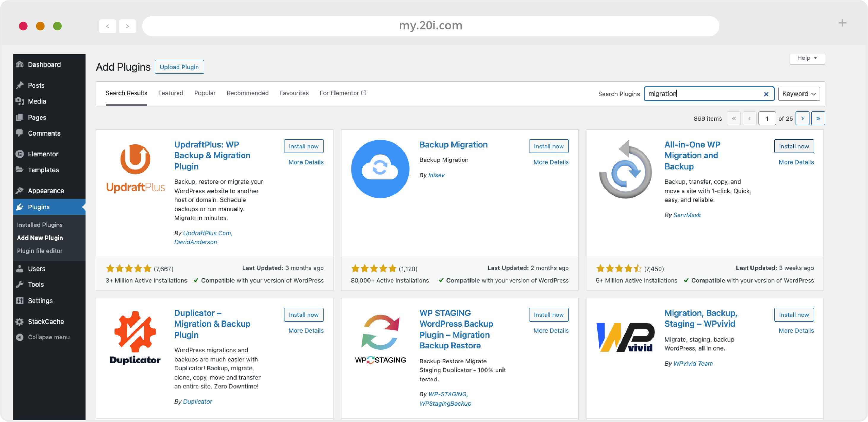This screenshot has width=868, height=422.
Task: Click the Backup Migration cloud logo
Action: tap(380, 169)
